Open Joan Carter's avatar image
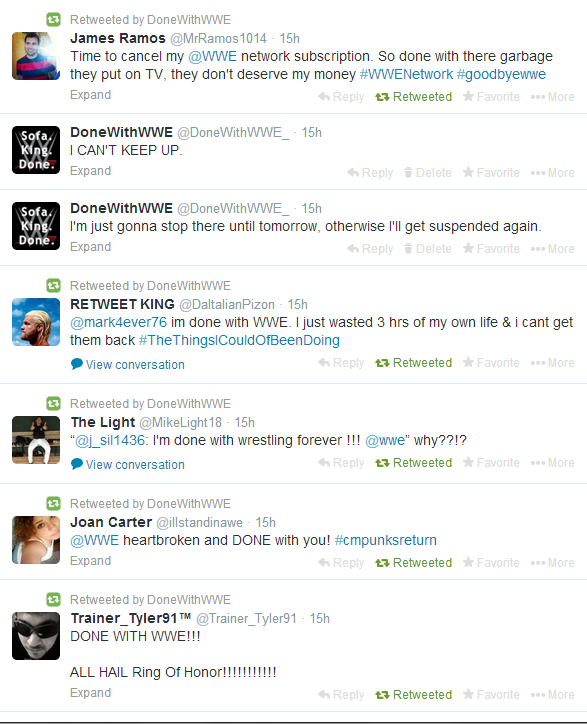 pyautogui.click(x=36, y=540)
